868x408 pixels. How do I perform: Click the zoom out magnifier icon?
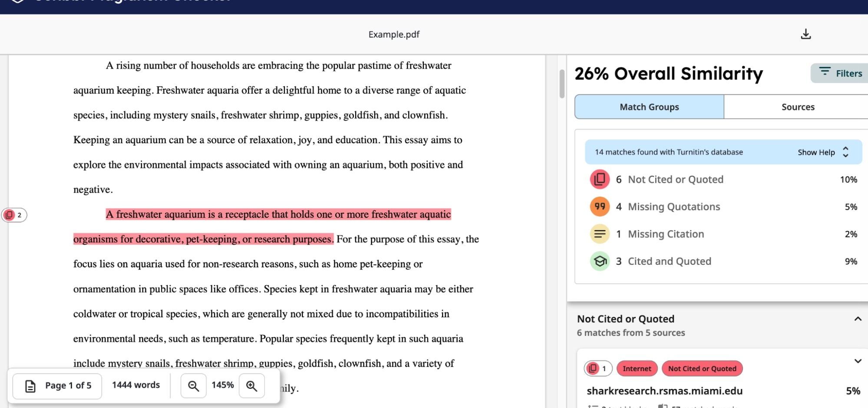[193, 385]
